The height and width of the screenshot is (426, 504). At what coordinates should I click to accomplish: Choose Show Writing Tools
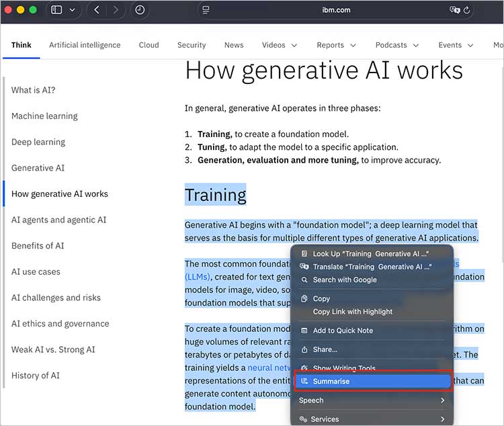tap(372, 368)
